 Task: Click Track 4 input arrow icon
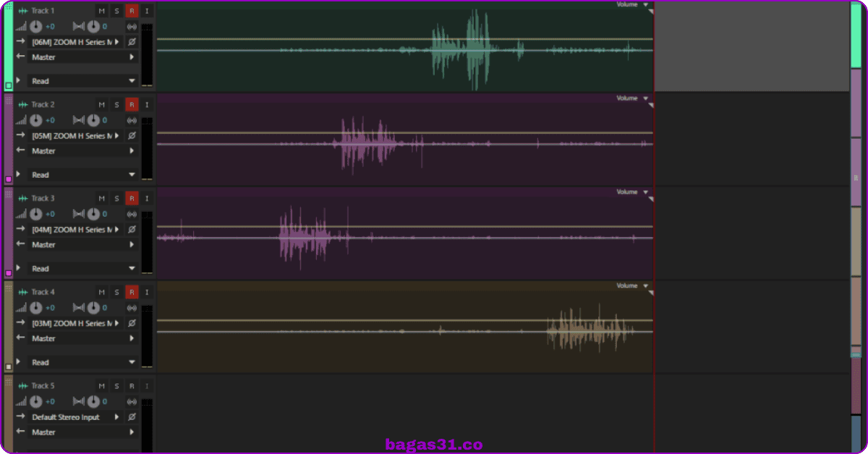tap(21, 323)
